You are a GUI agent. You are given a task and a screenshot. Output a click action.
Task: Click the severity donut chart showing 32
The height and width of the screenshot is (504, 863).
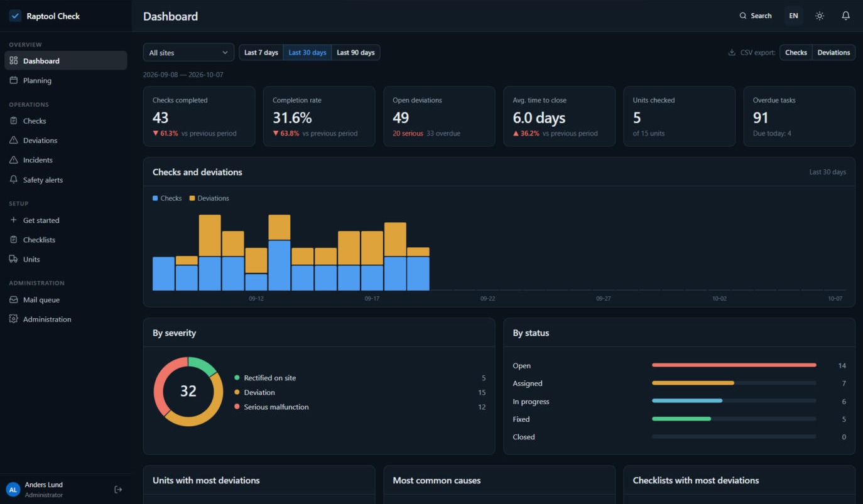[x=188, y=392]
